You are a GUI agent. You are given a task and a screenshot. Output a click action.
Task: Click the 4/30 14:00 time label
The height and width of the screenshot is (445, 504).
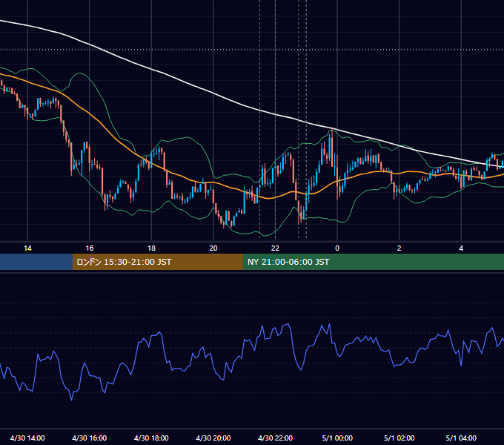pyautogui.click(x=27, y=438)
